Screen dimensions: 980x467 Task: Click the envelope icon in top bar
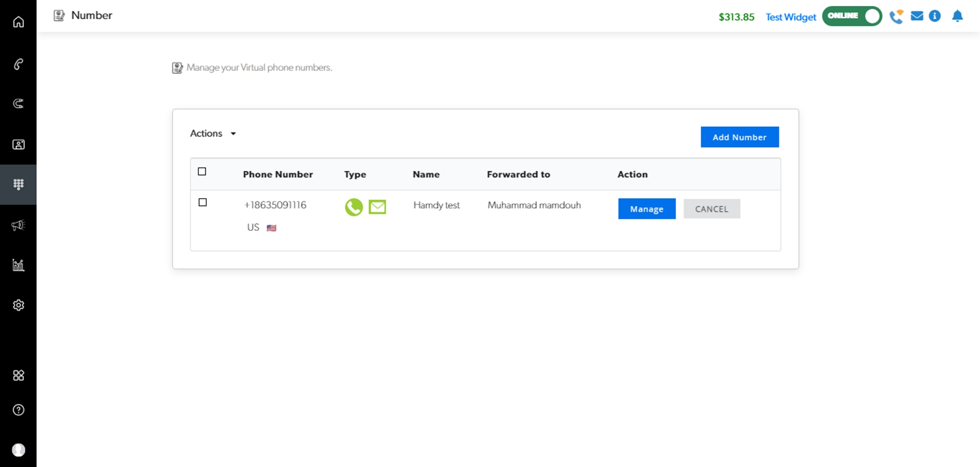(916, 16)
